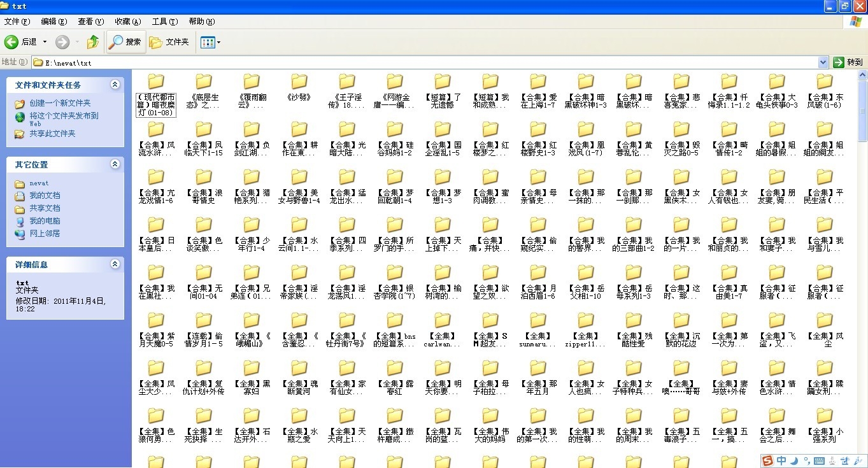Select the 【全集】sunmaru... folder
The image size is (868, 468).
click(x=538, y=329)
